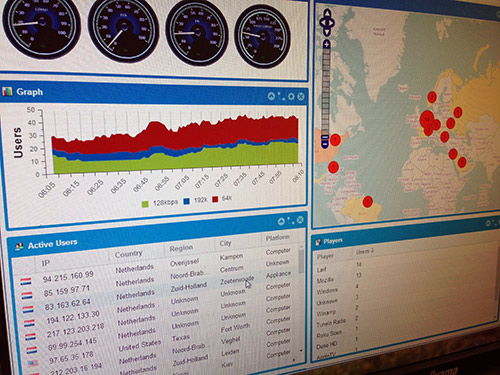500x375 pixels.
Task: Click the Overijssel region cell
Action: click(184, 263)
